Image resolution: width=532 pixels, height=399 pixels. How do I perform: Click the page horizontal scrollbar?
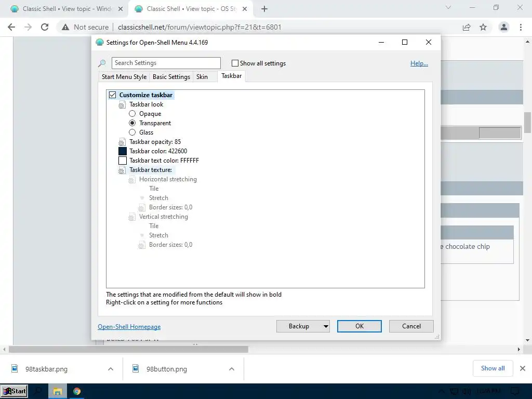coord(128,349)
